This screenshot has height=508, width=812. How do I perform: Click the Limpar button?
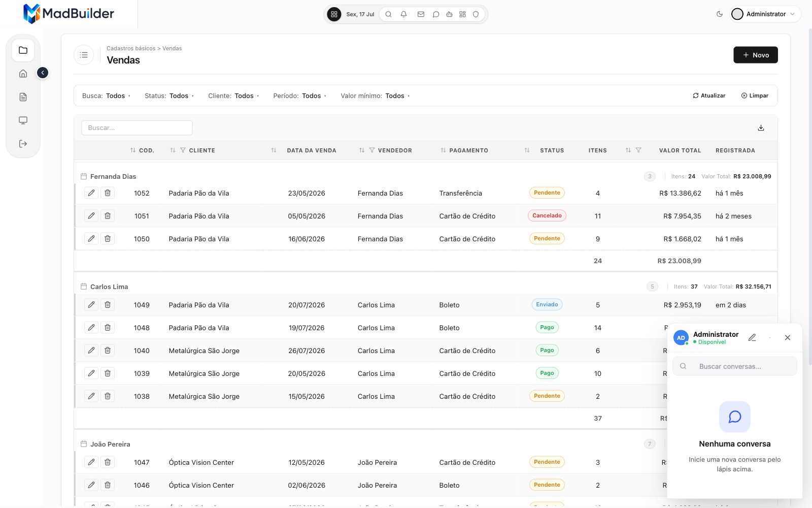(x=755, y=96)
